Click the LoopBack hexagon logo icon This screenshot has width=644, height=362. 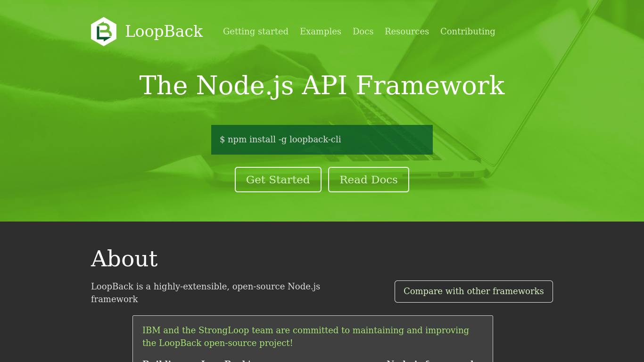coord(104,32)
